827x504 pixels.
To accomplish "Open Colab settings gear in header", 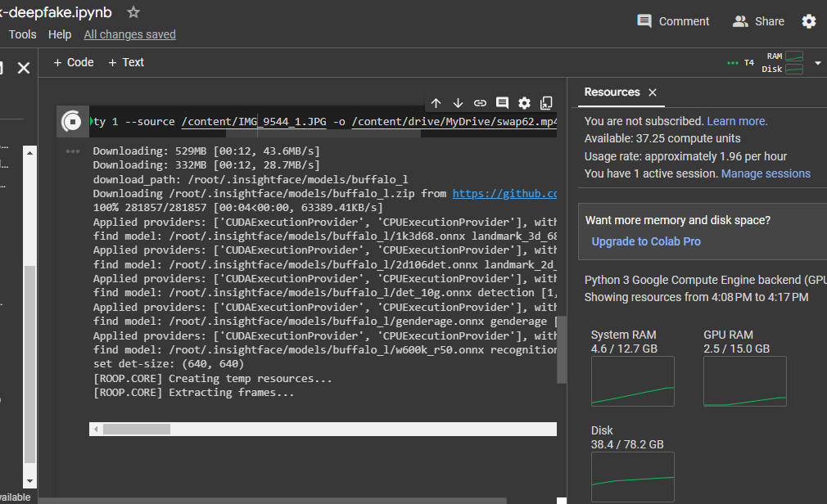I will tap(809, 21).
